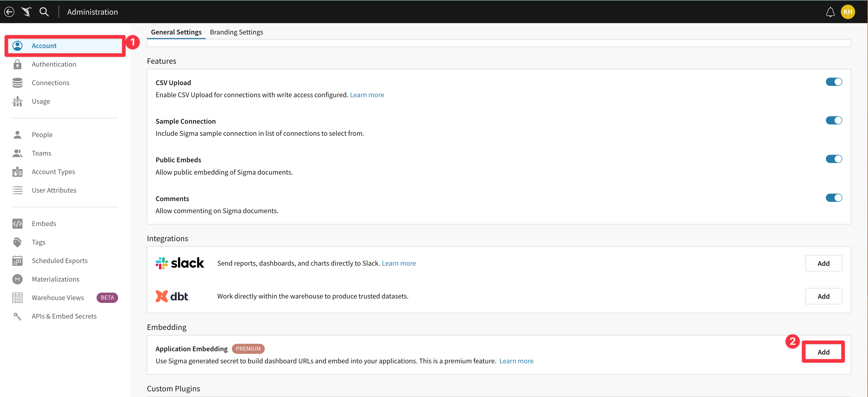Open the Authentication settings via the lock icon
Image resolution: width=868 pixels, height=397 pixels.
[17, 64]
